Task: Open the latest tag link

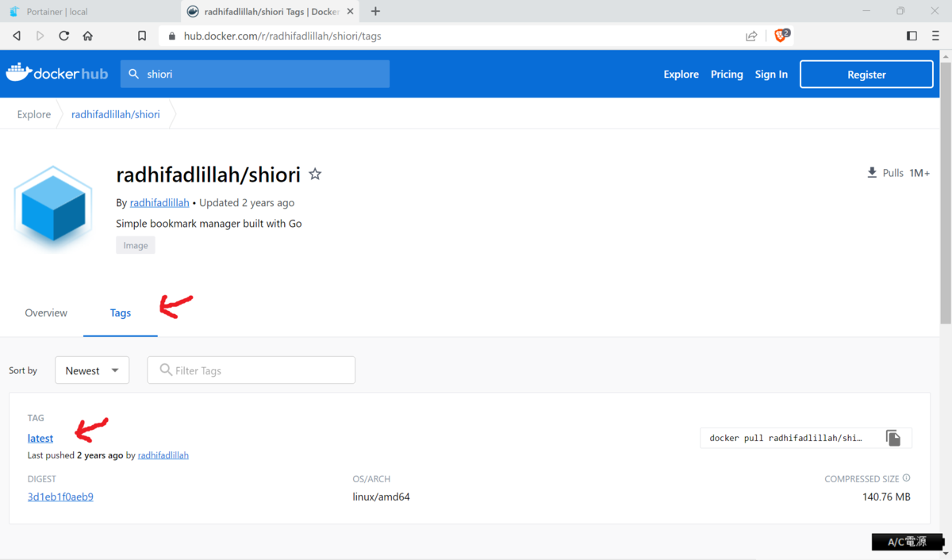Action: (x=40, y=438)
